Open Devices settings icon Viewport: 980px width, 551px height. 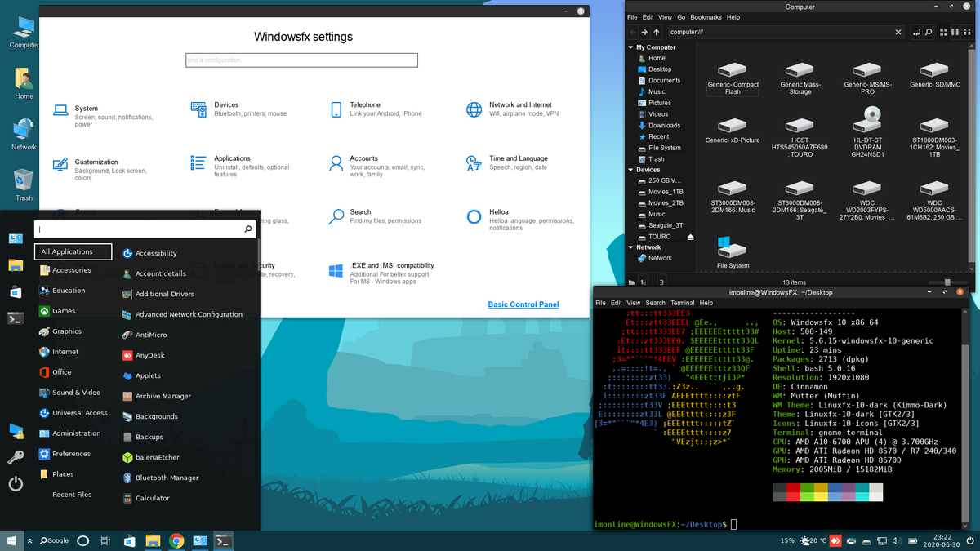[x=198, y=109]
